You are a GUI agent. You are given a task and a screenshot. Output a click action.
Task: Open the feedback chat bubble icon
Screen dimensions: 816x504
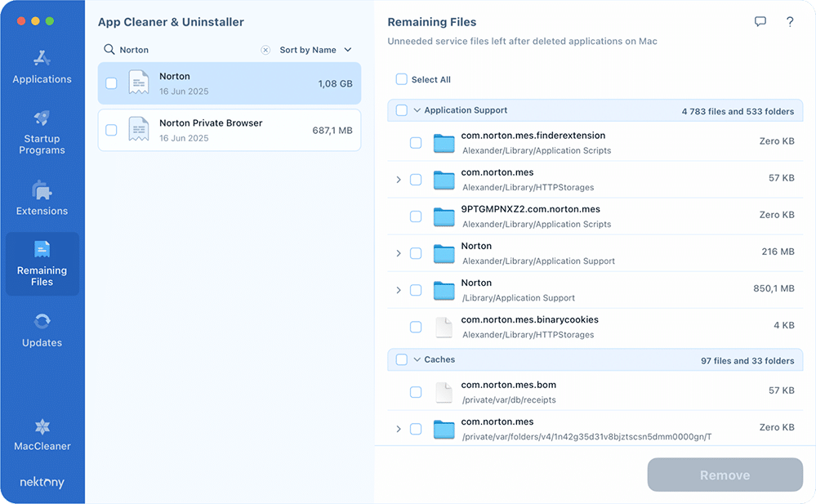point(760,22)
